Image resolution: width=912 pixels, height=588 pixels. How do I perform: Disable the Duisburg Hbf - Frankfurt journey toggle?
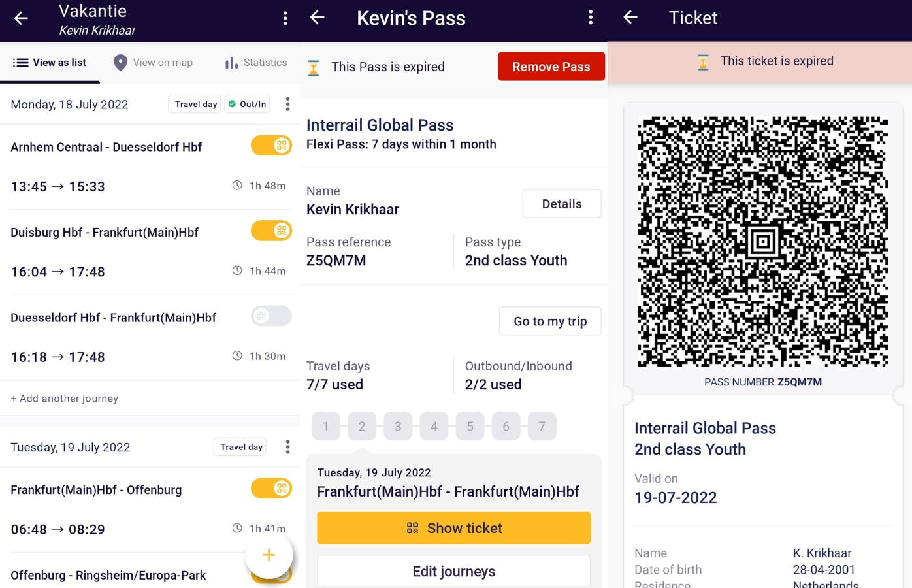271,231
